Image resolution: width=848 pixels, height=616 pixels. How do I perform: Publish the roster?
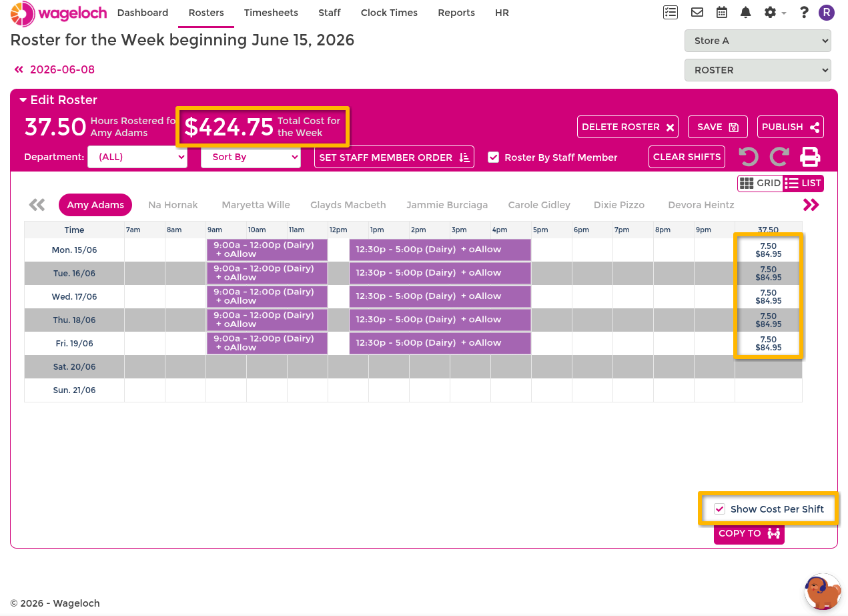[x=790, y=127]
